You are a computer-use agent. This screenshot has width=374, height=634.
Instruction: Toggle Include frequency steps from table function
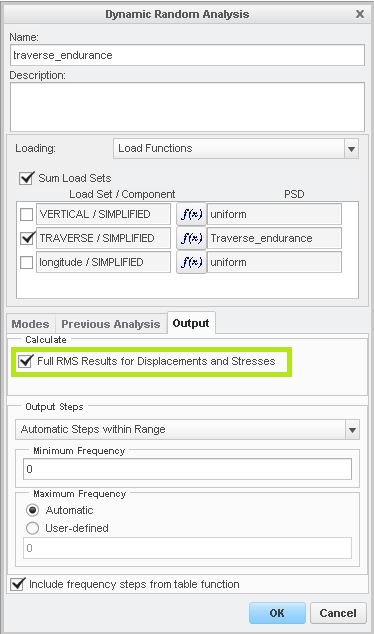point(17,584)
